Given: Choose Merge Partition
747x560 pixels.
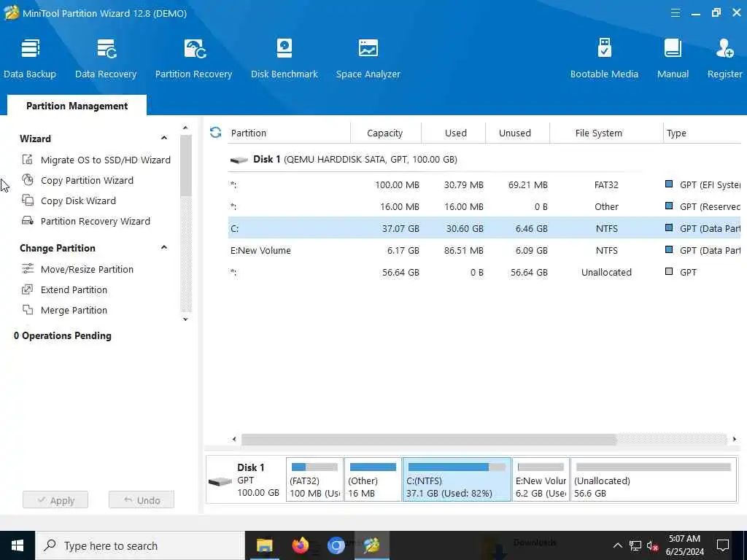Looking at the screenshot, I should [64, 311].
